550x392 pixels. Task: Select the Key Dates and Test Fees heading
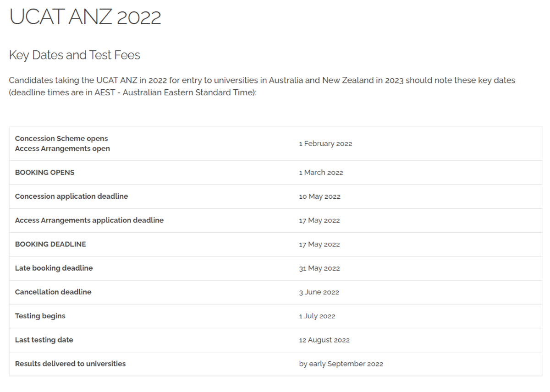(75, 55)
